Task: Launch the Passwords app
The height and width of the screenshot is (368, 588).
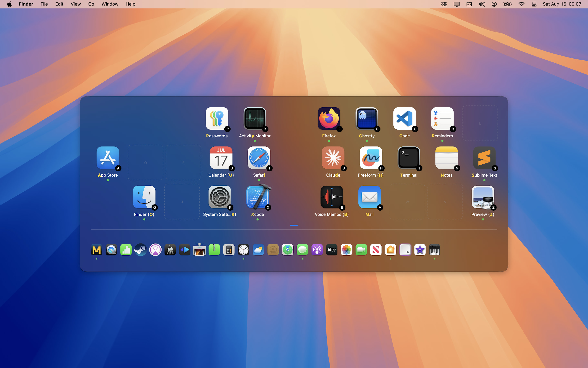Action: (217, 119)
